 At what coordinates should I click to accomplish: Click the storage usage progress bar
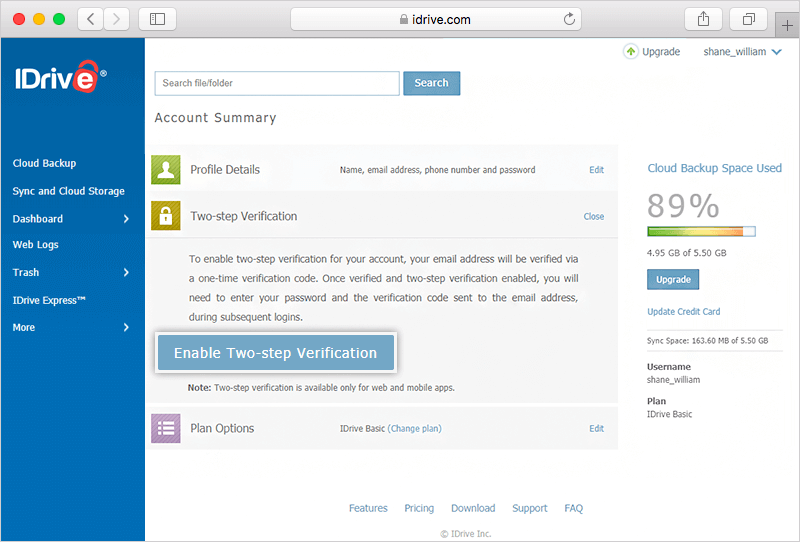point(701,232)
